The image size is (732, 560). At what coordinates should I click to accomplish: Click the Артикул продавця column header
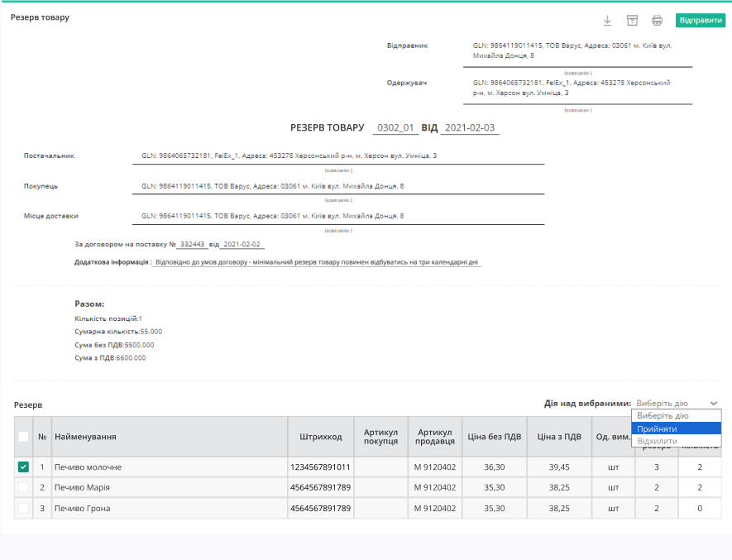[x=435, y=437]
